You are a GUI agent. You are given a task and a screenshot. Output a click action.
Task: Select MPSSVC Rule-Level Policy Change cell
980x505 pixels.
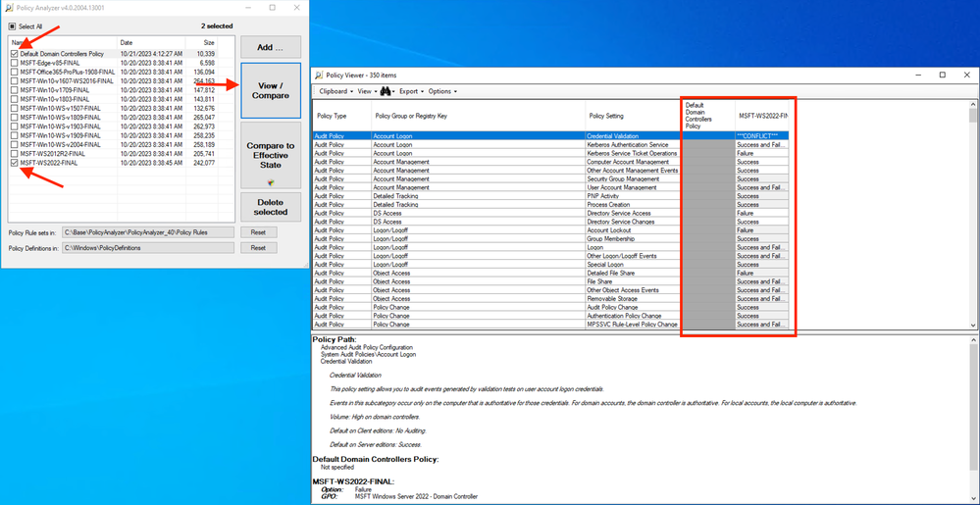[x=634, y=325]
